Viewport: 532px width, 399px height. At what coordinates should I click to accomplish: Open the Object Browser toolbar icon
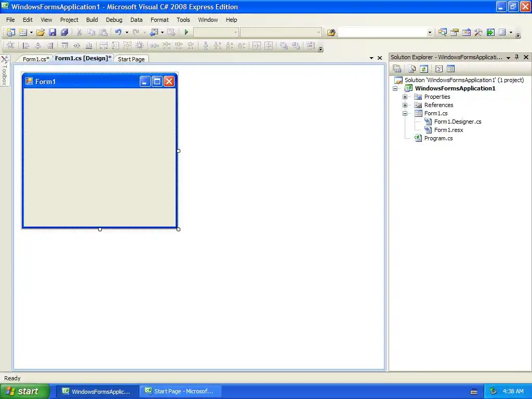click(x=467, y=32)
